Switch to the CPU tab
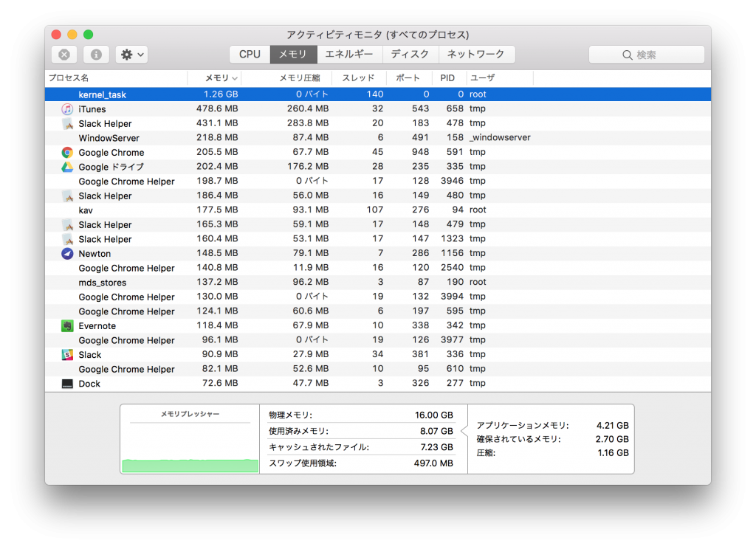The height and width of the screenshot is (549, 756). (x=250, y=55)
